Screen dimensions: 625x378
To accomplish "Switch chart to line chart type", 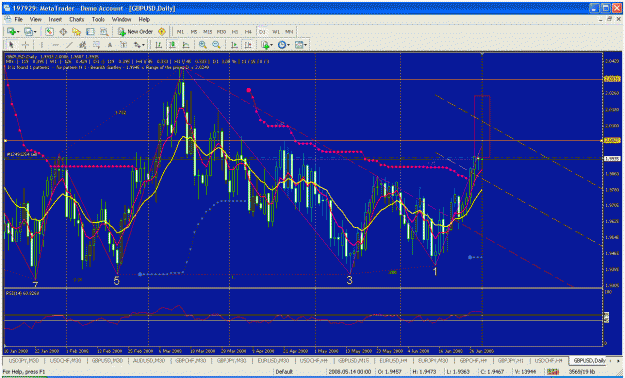I will click(x=186, y=45).
